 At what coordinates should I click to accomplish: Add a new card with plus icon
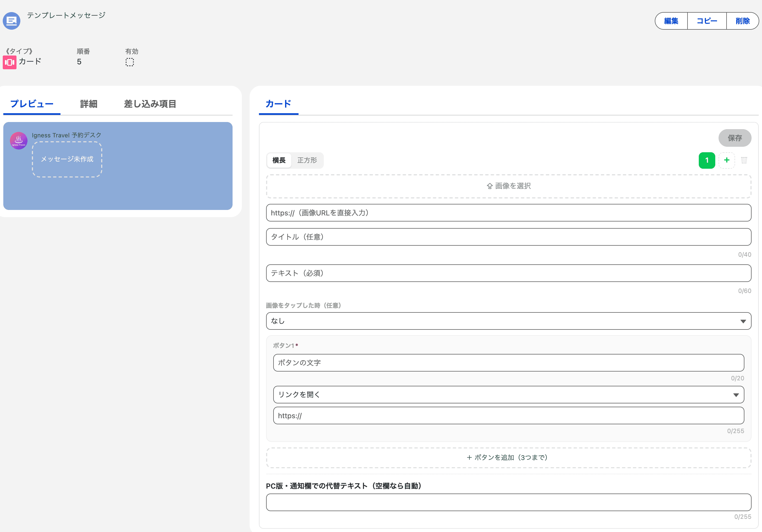tap(727, 160)
